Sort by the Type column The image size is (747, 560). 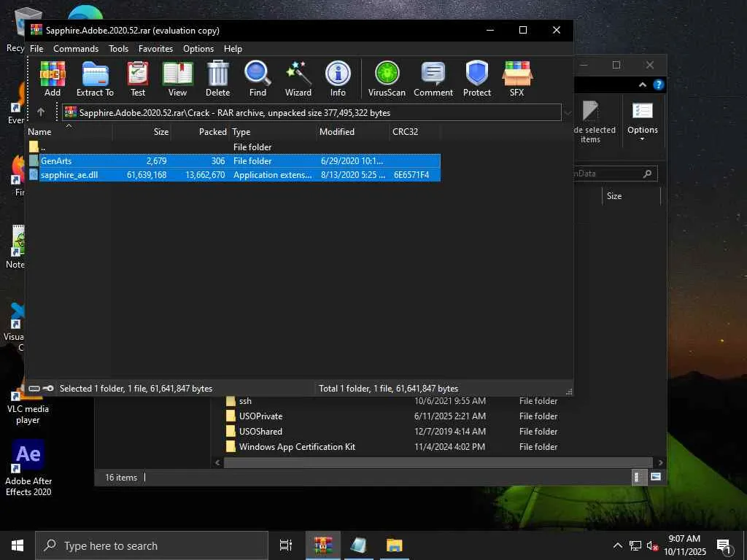(273, 132)
